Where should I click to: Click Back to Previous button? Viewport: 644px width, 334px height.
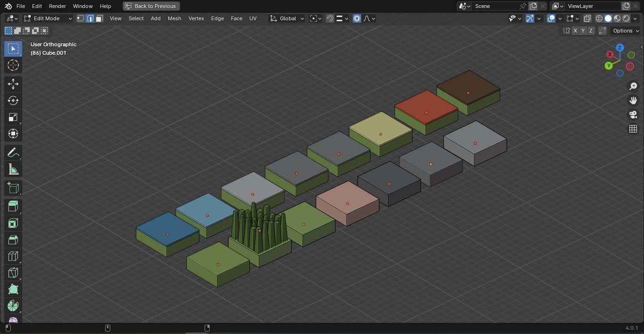(151, 6)
